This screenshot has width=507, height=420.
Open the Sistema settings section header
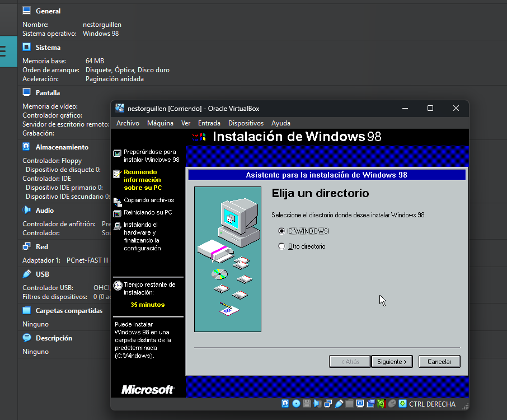[48, 48]
